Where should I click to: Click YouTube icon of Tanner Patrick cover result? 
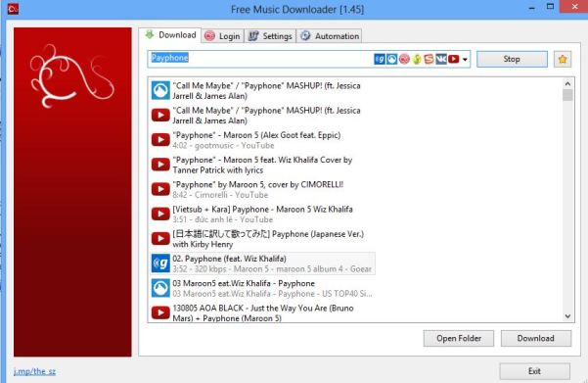pyautogui.click(x=160, y=165)
